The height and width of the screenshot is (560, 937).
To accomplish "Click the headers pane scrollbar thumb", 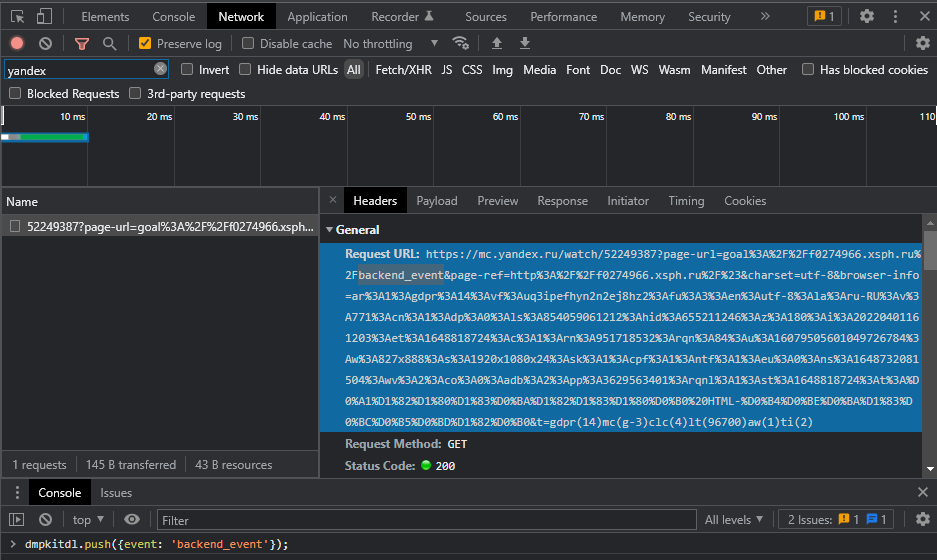I will (930, 250).
